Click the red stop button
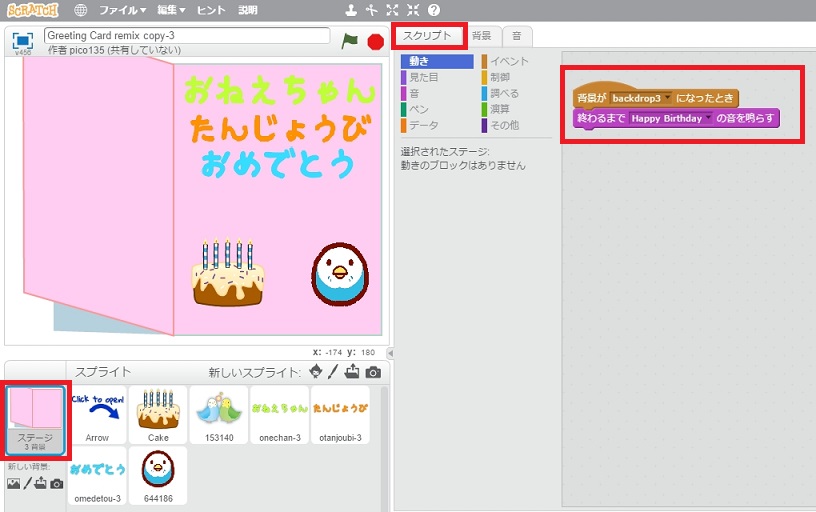The image size is (816, 512). tap(375, 42)
